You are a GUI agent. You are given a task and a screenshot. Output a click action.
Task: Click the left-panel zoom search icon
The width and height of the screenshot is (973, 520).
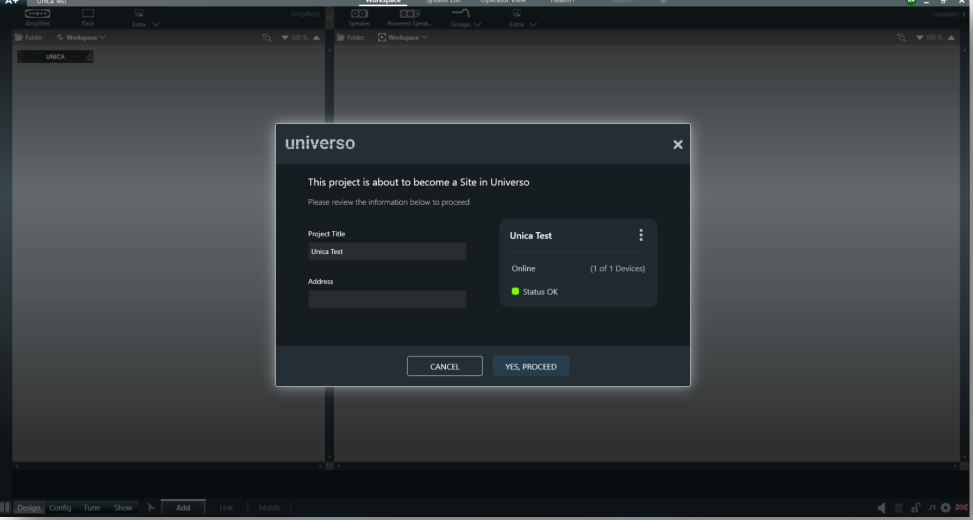(266, 38)
